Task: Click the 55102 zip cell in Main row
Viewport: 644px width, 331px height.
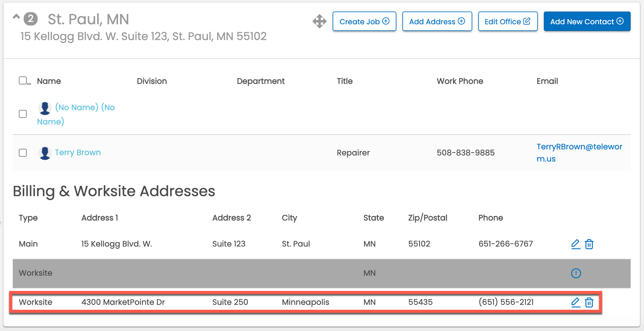Action: [x=419, y=244]
